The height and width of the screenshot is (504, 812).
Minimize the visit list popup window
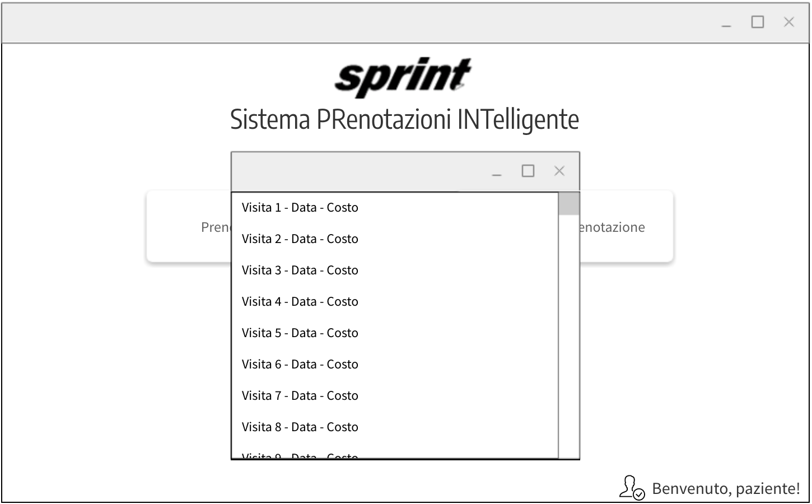[x=497, y=172]
